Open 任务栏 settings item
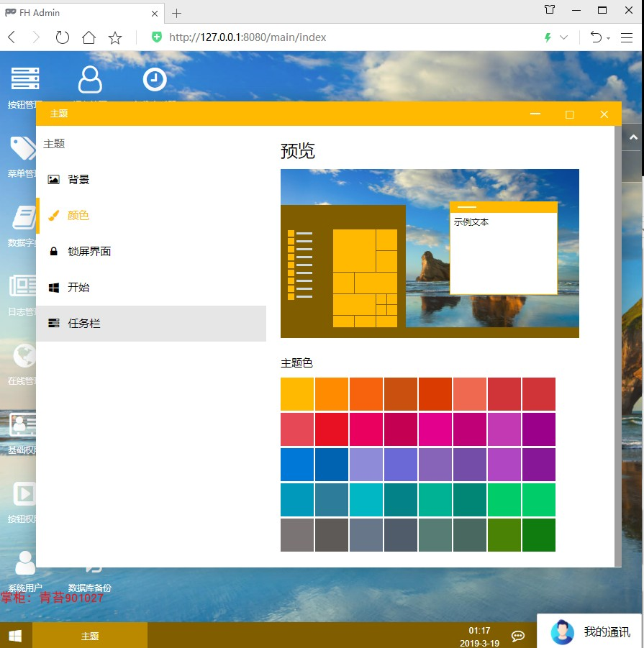 click(x=151, y=323)
